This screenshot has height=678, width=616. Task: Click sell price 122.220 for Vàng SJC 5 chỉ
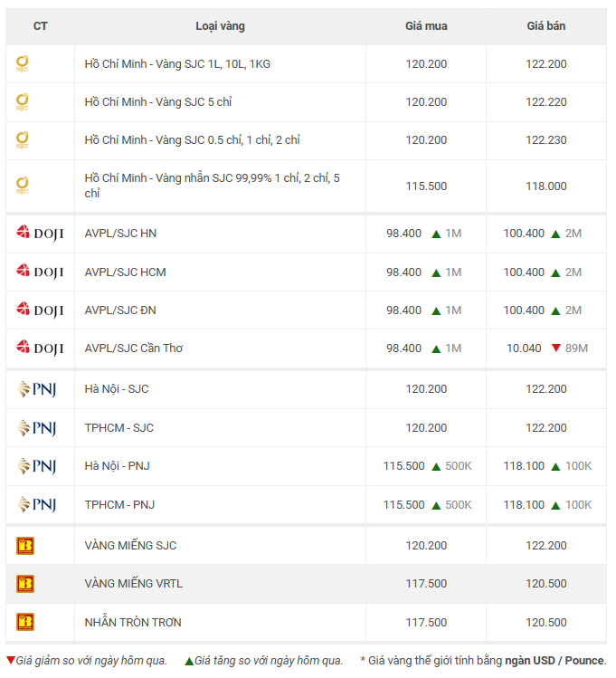(x=546, y=102)
